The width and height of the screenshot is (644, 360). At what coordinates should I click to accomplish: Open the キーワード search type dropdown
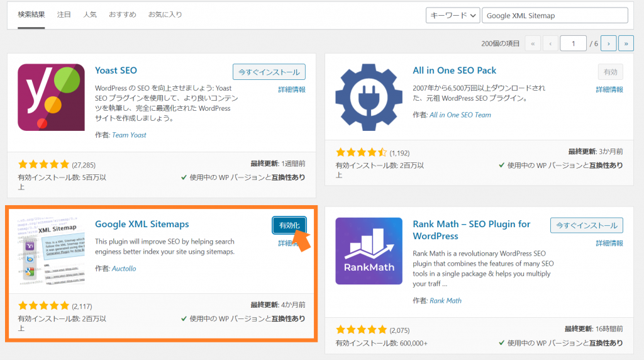pos(453,15)
